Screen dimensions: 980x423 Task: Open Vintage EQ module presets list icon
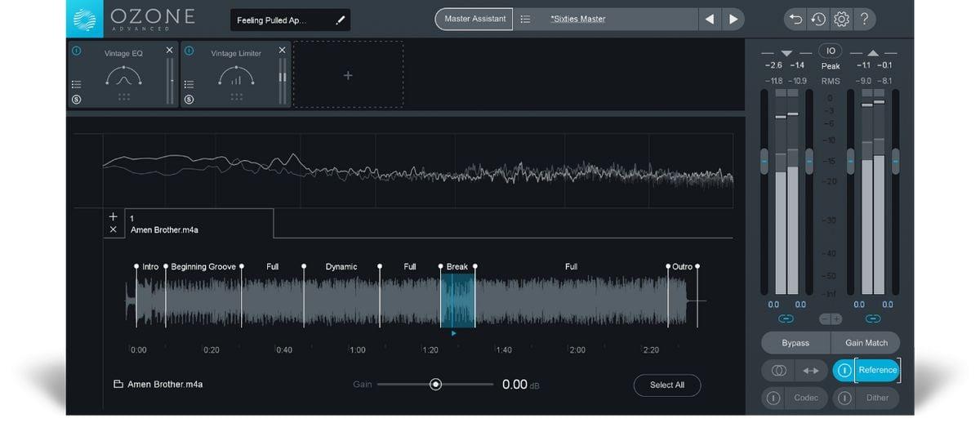tap(76, 83)
